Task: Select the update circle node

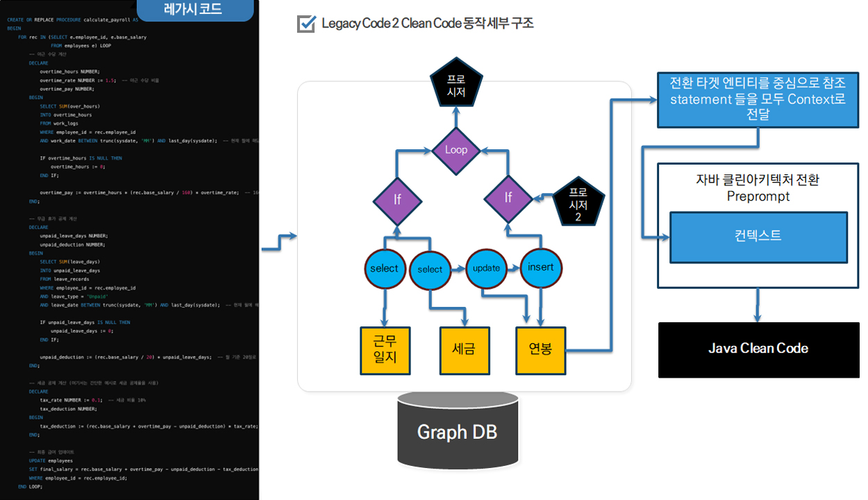Action: click(486, 268)
